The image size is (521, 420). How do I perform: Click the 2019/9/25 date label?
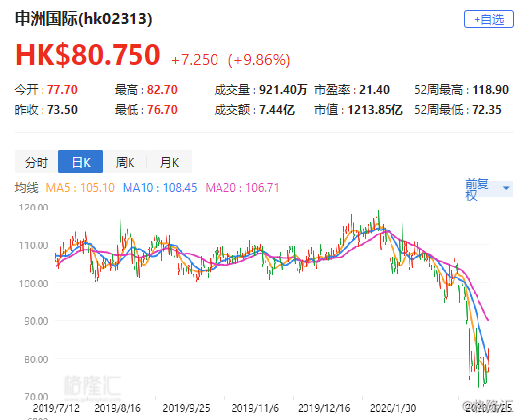coord(186,408)
